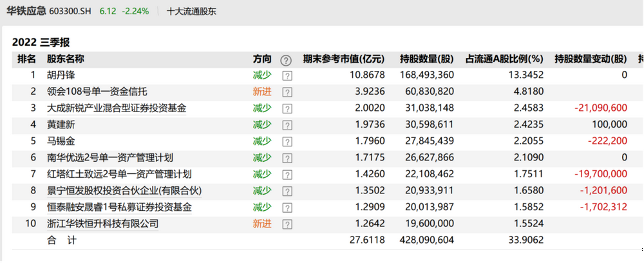
Task: Click the question icon in 大成新锐产业混合型 row
Action: (287, 108)
